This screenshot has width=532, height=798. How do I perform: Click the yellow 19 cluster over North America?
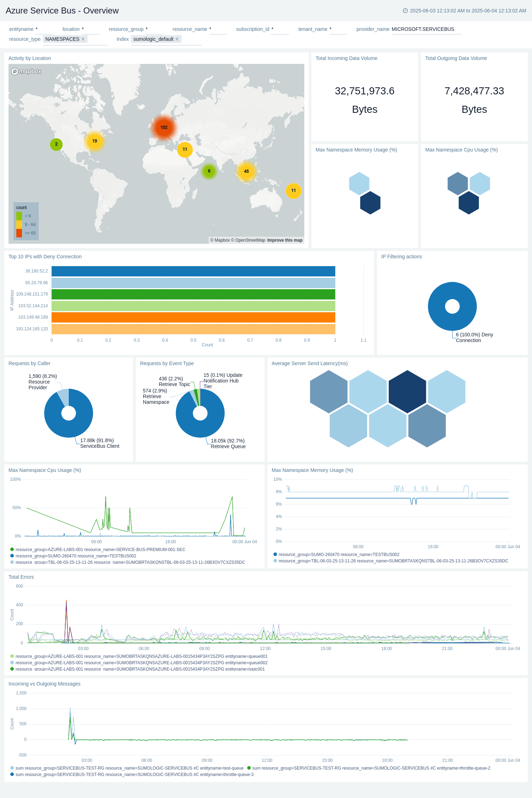(x=95, y=141)
